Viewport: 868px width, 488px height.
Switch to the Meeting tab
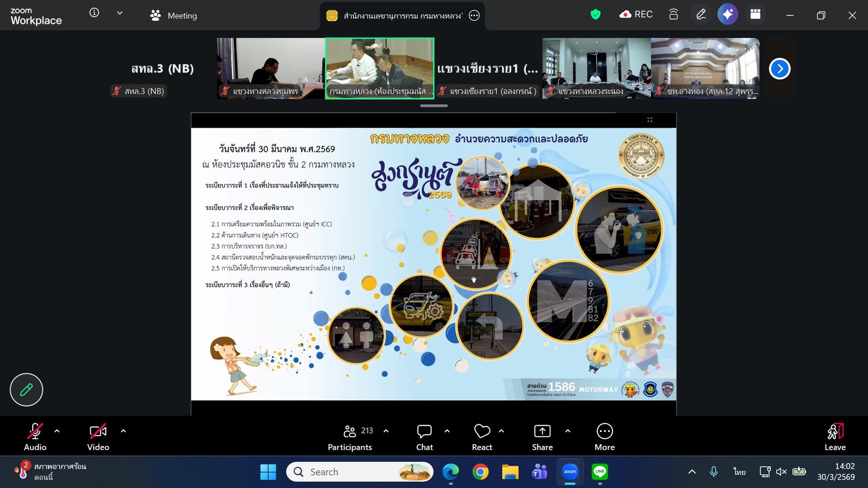click(x=173, y=16)
